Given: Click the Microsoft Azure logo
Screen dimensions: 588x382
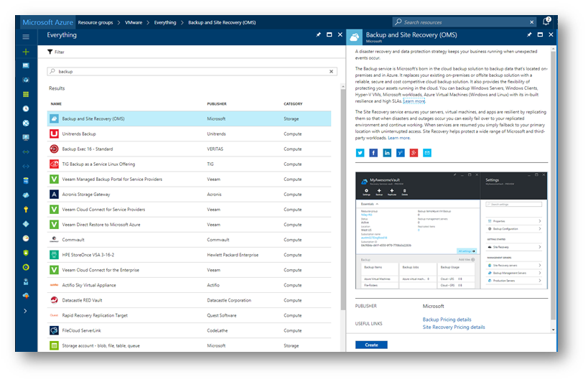Looking at the screenshot, I should pyautogui.click(x=47, y=22).
